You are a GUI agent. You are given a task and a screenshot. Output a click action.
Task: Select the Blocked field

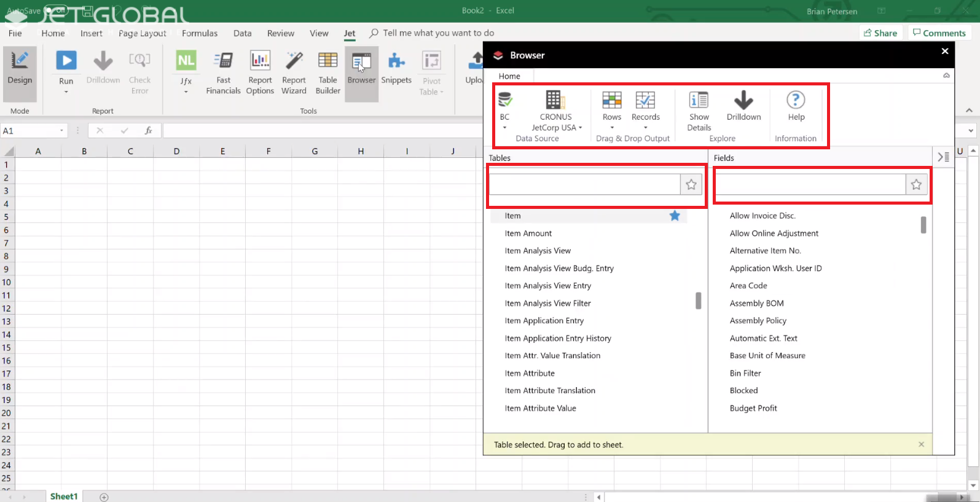pyautogui.click(x=744, y=391)
